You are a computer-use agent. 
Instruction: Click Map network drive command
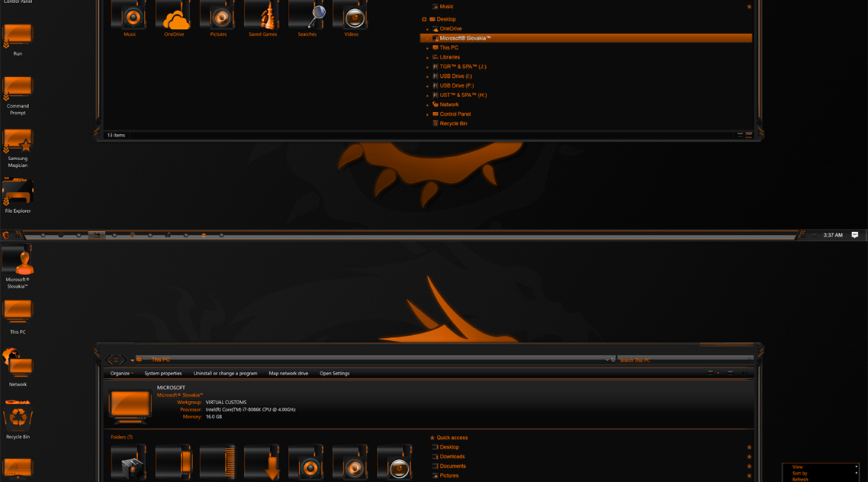point(288,374)
